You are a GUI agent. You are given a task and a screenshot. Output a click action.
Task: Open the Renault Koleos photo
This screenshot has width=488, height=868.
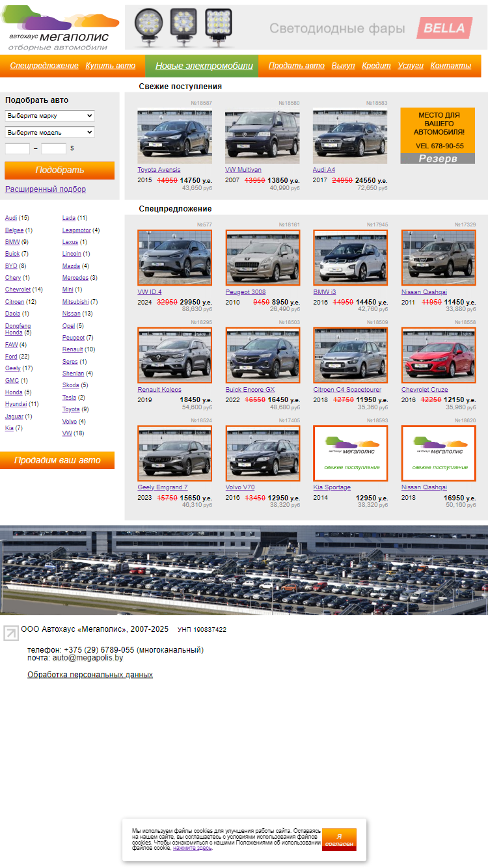pyautogui.click(x=174, y=355)
